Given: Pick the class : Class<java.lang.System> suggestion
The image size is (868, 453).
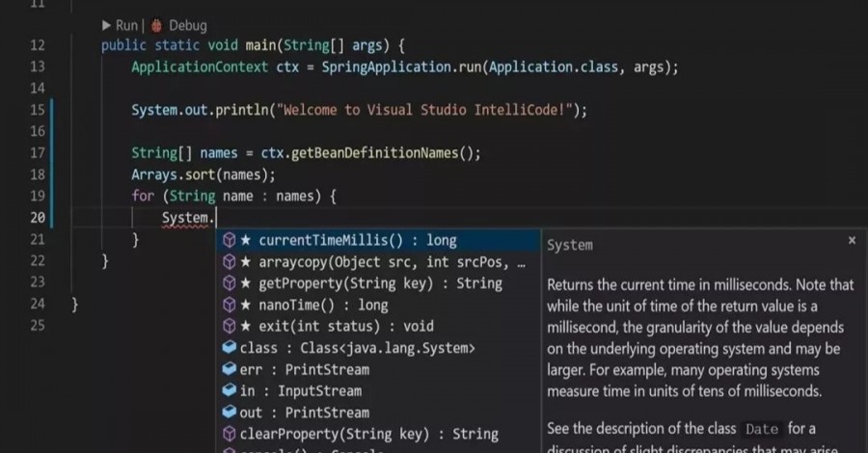Looking at the screenshot, I should pyautogui.click(x=377, y=348).
